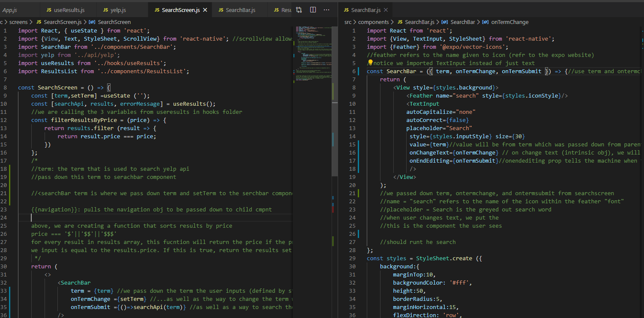Image resolution: width=644 pixels, height=318 pixels.
Task: Click "price === '$'||'$$'||'$$$'" comment line
Action: tap(74, 234)
